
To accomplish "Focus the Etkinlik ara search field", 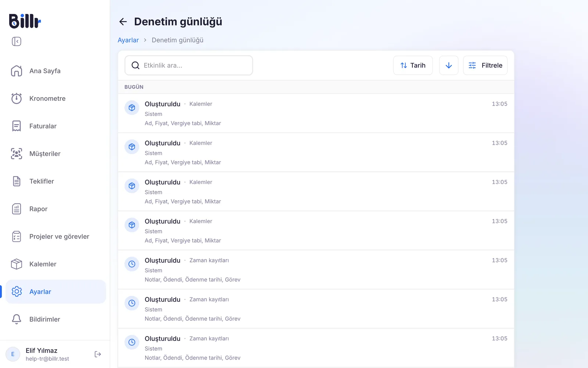I will (x=189, y=66).
